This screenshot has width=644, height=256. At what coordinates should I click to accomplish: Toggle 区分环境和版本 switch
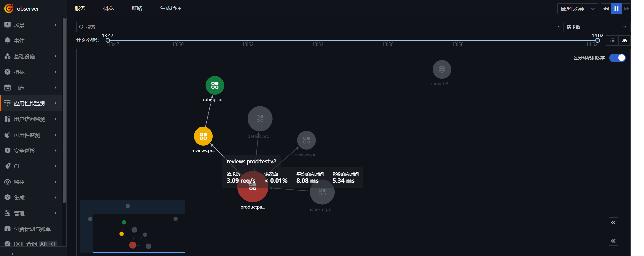click(617, 58)
